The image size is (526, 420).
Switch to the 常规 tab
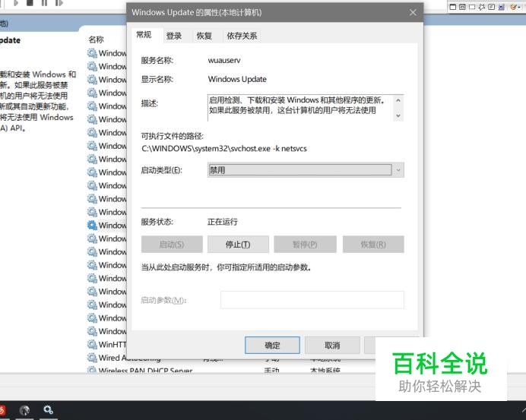pos(144,35)
